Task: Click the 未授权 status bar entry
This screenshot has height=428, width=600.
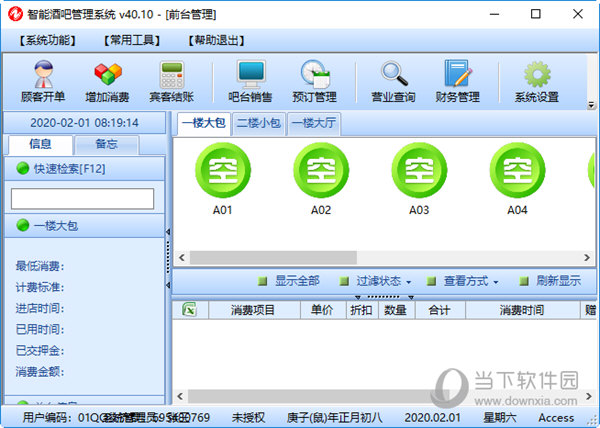Action: point(248,417)
